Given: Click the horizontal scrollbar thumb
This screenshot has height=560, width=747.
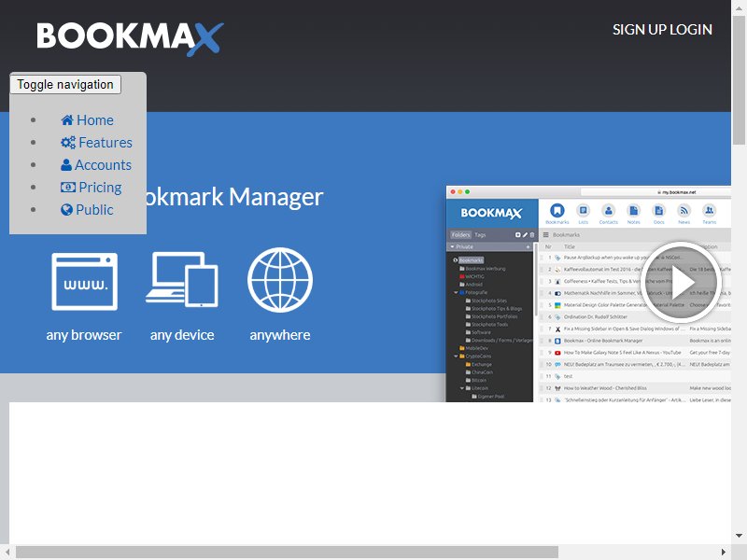Looking at the screenshot, I should click(287, 553).
